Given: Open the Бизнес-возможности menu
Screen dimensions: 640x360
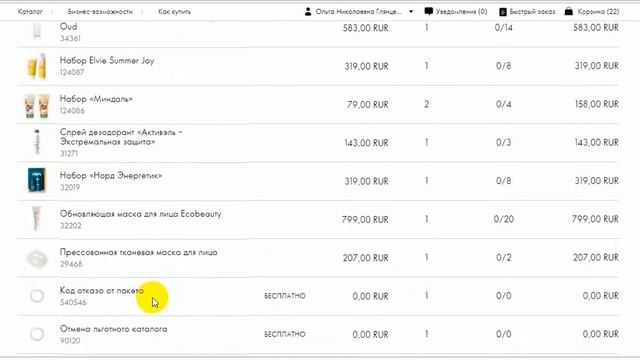Looking at the screenshot, I should click(x=100, y=12).
